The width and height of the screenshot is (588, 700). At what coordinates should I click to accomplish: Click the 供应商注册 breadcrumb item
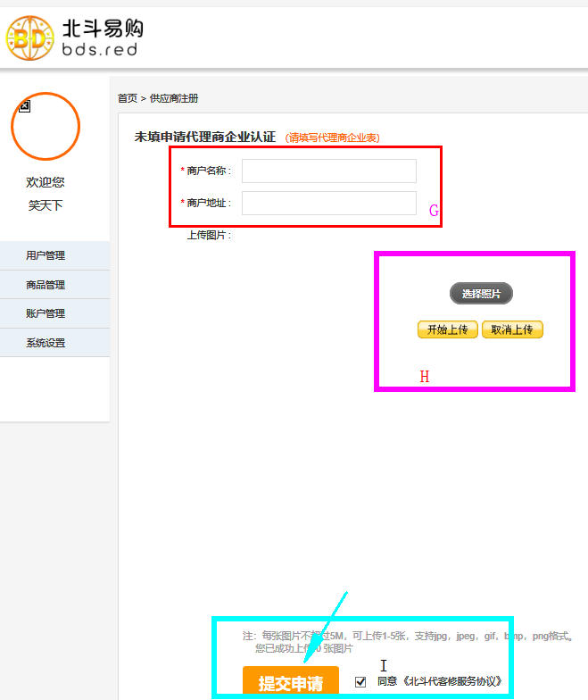click(174, 98)
